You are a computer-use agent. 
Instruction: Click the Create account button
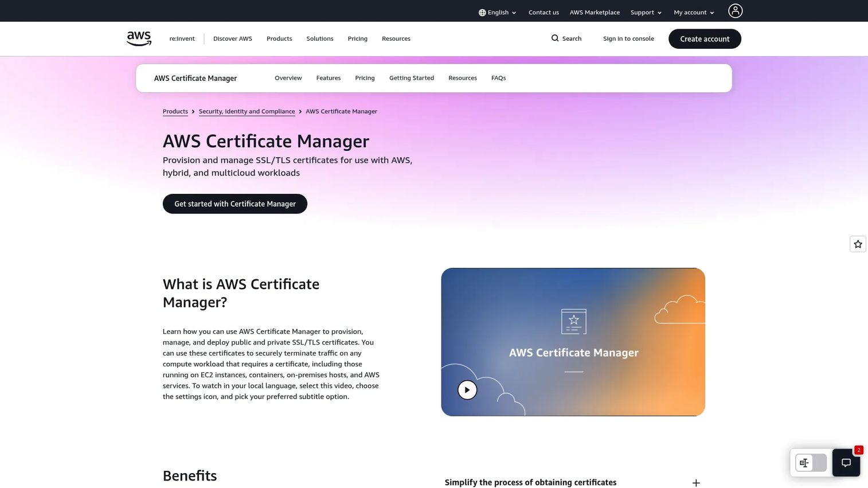705,39
